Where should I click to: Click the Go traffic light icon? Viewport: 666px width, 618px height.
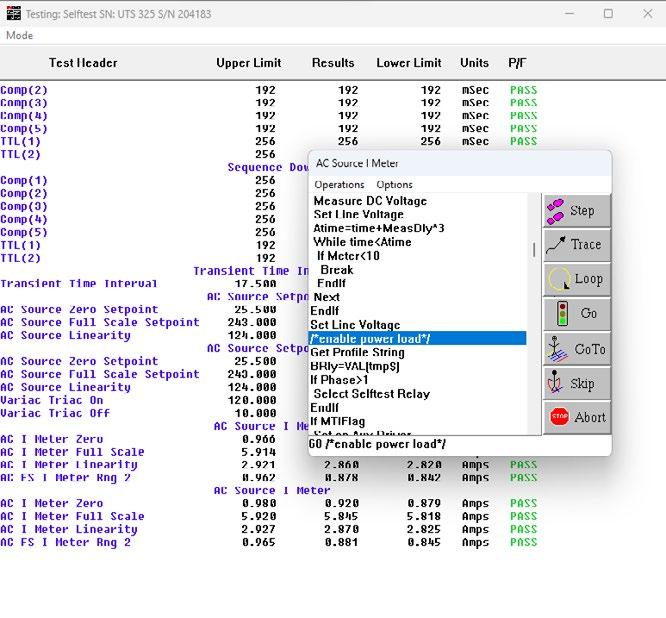point(562,313)
